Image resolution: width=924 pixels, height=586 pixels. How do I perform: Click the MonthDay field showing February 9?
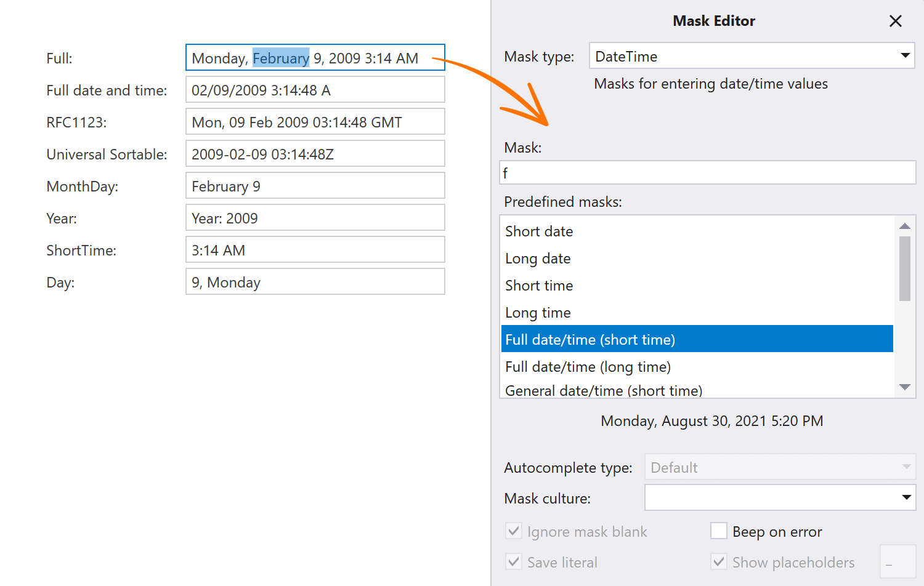tap(315, 186)
